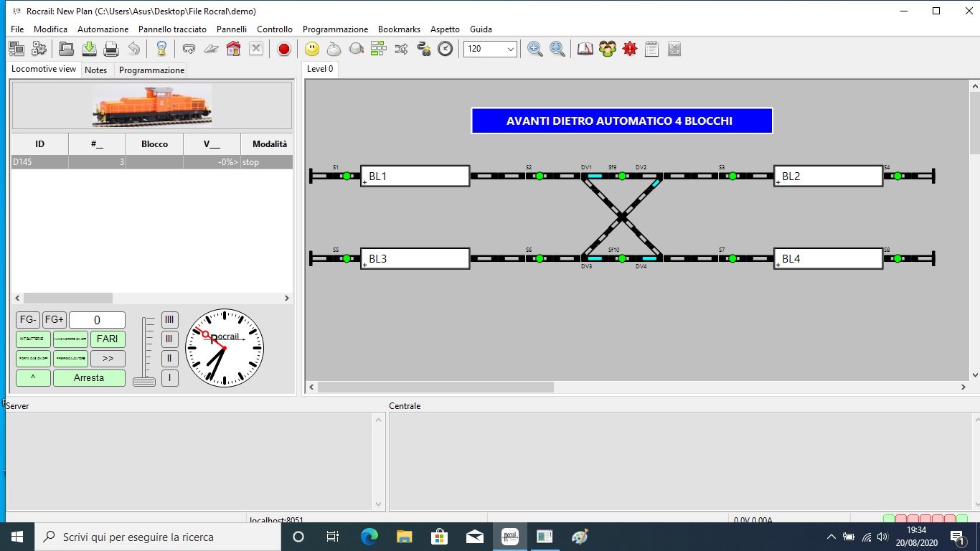Click the compass gauge icon in toolbar

click(x=446, y=49)
